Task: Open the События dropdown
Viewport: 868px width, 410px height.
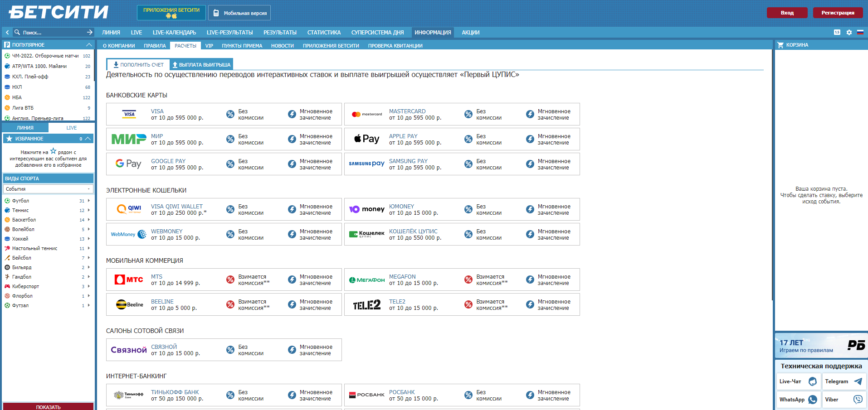Action: (48, 189)
